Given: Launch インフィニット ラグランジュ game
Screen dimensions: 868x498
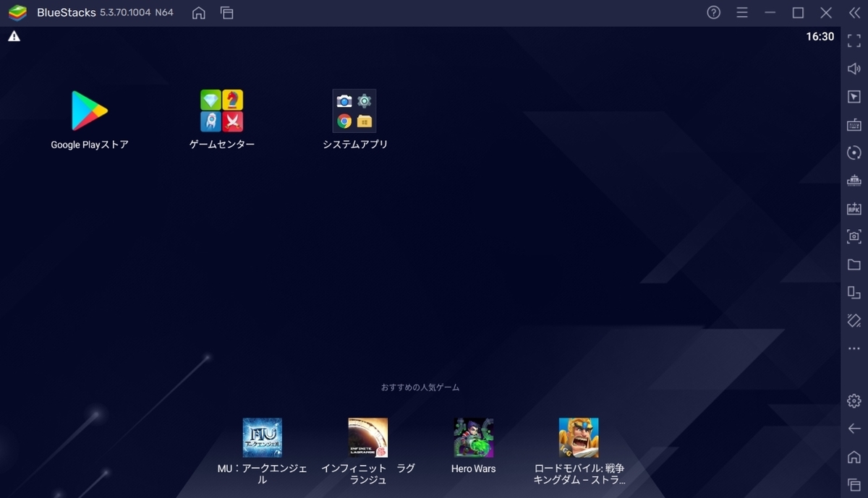Looking at the screenshot, I should (367, 437).
